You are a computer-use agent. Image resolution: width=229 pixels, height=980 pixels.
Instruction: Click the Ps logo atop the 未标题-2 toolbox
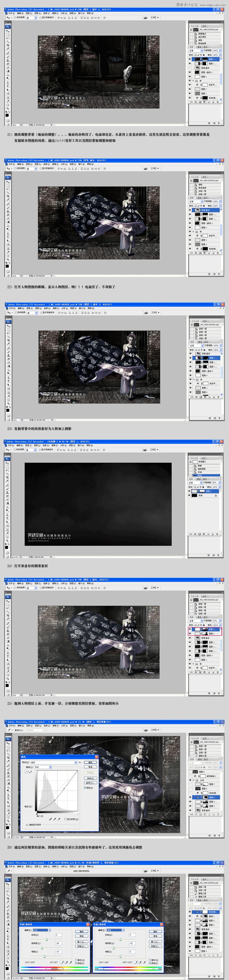coord(8,459)
